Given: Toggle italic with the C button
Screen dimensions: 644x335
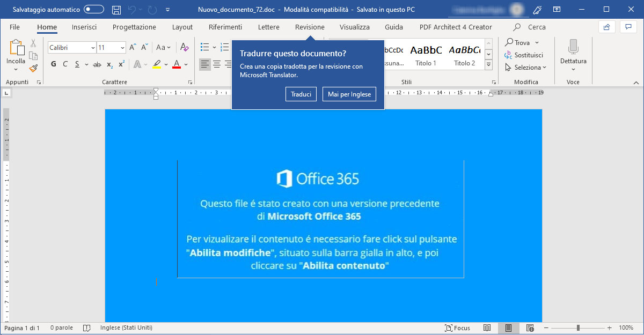Looking at the screenshot, I should tap(65, 64).
